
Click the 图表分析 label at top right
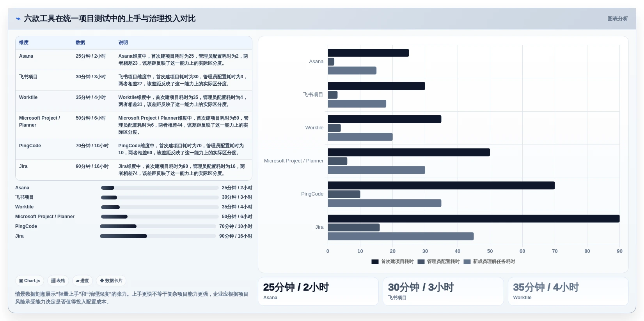617,19
